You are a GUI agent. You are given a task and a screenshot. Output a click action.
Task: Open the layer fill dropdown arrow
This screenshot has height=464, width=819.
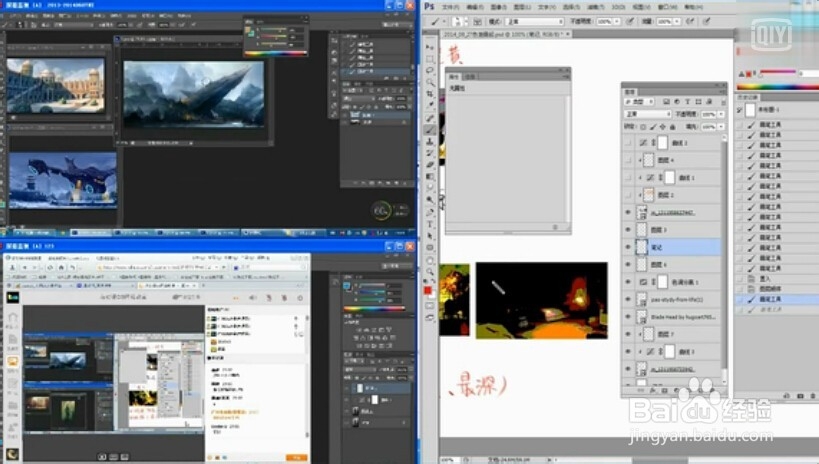(x=721, y=127)
